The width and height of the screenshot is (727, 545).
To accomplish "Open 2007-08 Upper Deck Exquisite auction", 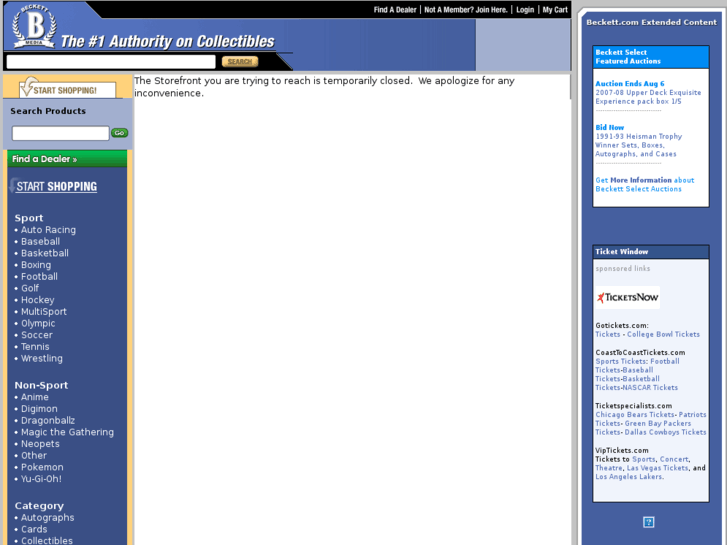I will coord(648,97).
